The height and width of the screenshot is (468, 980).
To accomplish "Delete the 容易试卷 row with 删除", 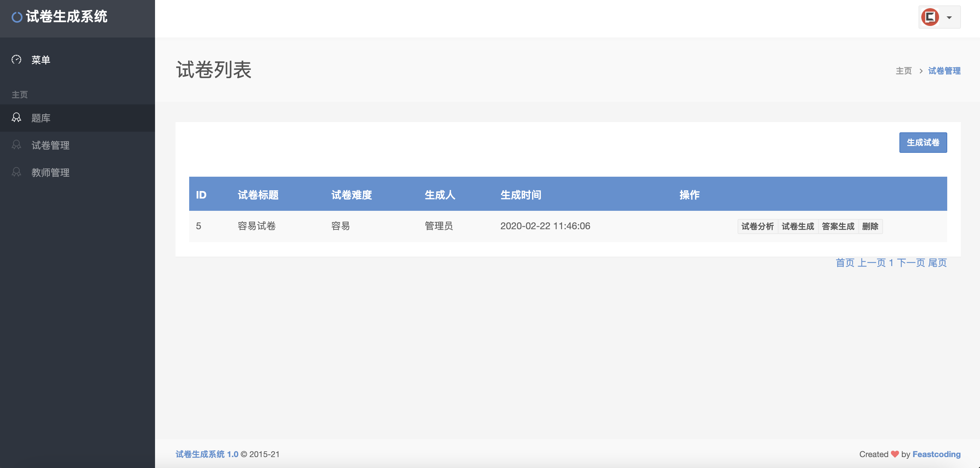I will (870, 226).
